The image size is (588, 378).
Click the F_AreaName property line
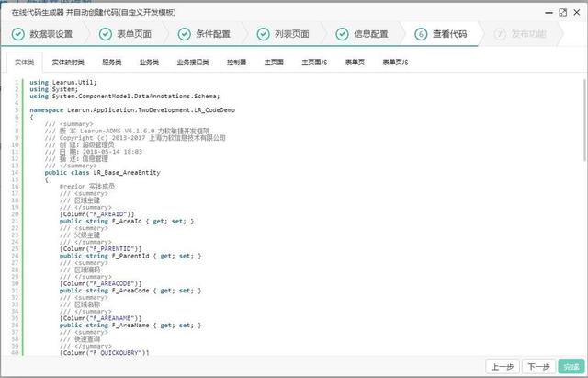[130, 326]
